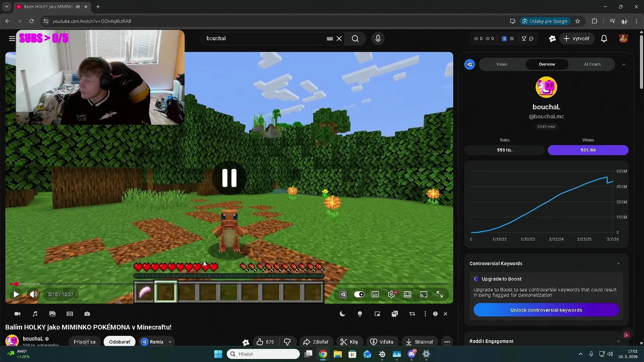Cast the video to a device
Image resolution: width=644 pixels, height=362 pixels.
(424, 294)
